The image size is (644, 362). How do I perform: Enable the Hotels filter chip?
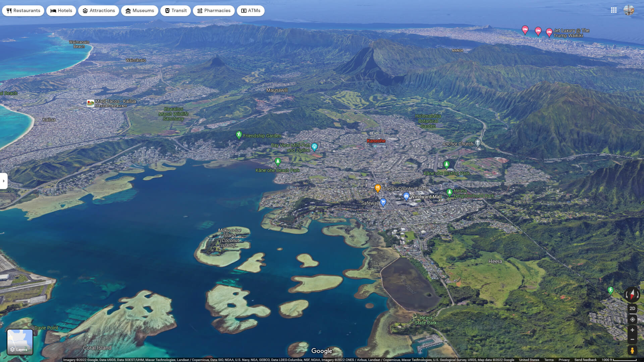point(61,10)
